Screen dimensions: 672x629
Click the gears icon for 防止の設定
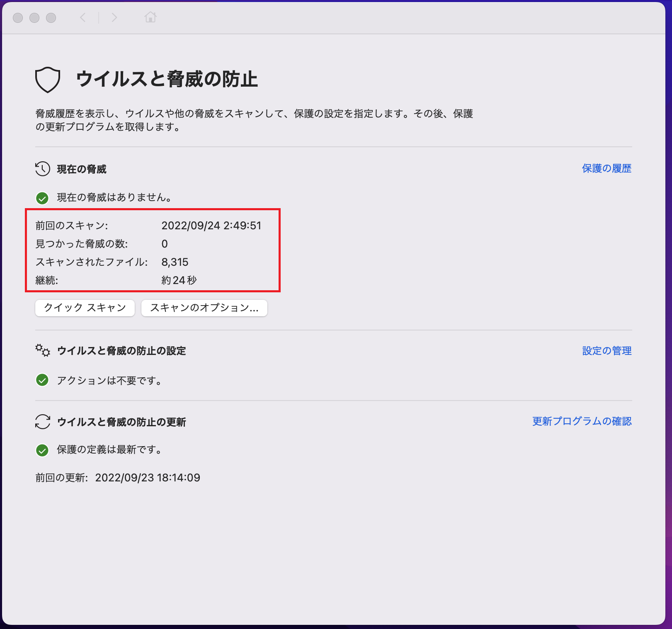pos(43,350)
